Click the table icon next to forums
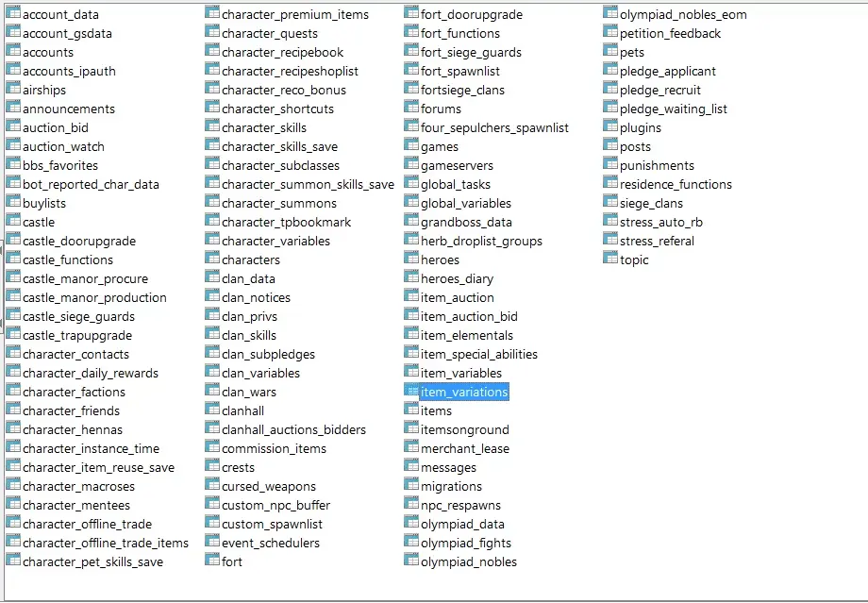Image resolution: width=868 pixels, height=603 pixels. tap(411, 107)
